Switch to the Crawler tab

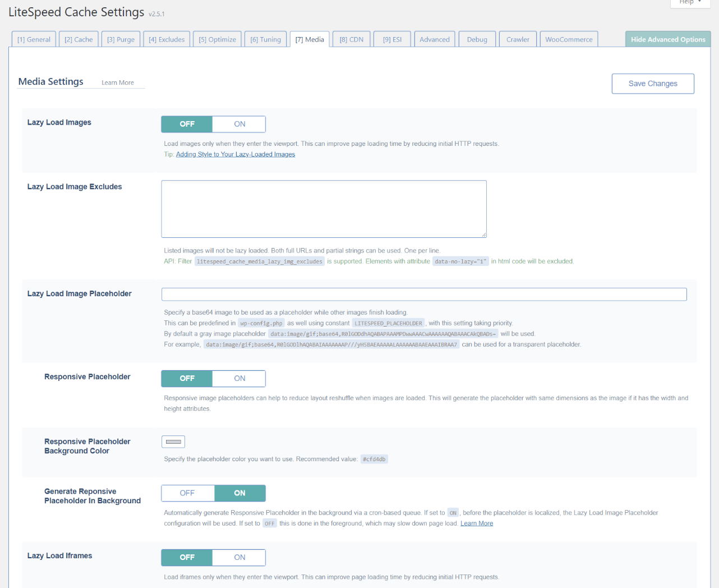pyautogui.click(x=518, y=39)
